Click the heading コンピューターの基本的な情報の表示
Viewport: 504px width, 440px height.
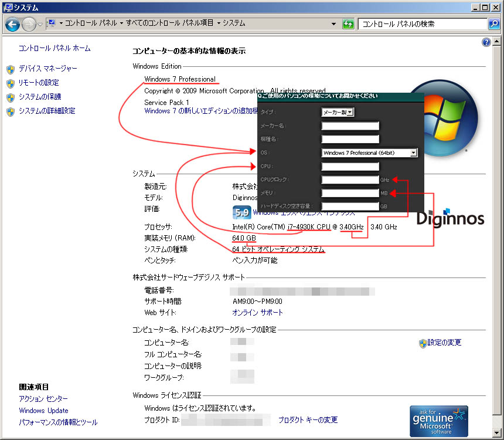189,51
